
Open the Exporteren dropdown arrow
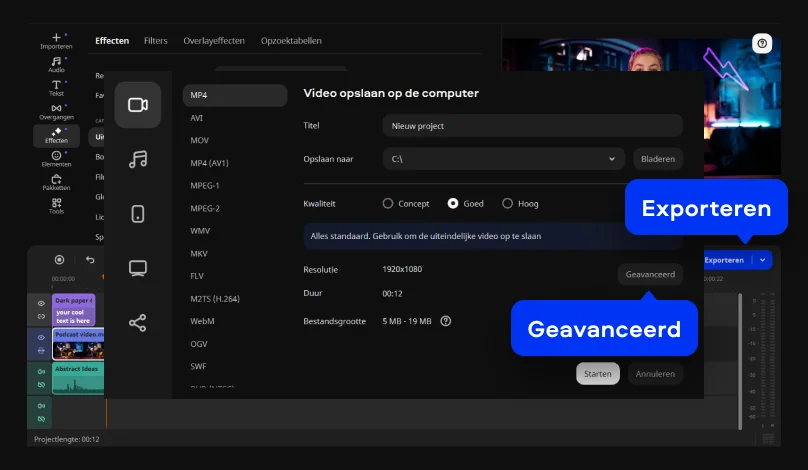[x=763, y=260]
